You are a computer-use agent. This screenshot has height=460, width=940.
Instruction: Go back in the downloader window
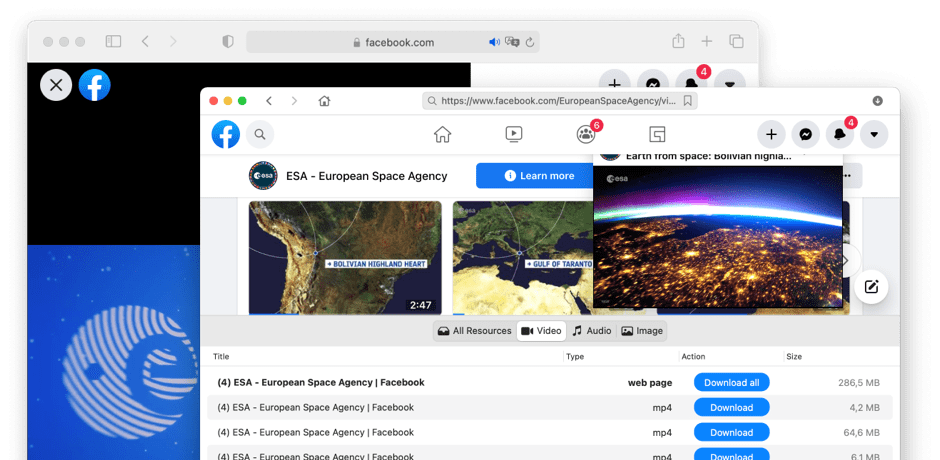[269, 101]
